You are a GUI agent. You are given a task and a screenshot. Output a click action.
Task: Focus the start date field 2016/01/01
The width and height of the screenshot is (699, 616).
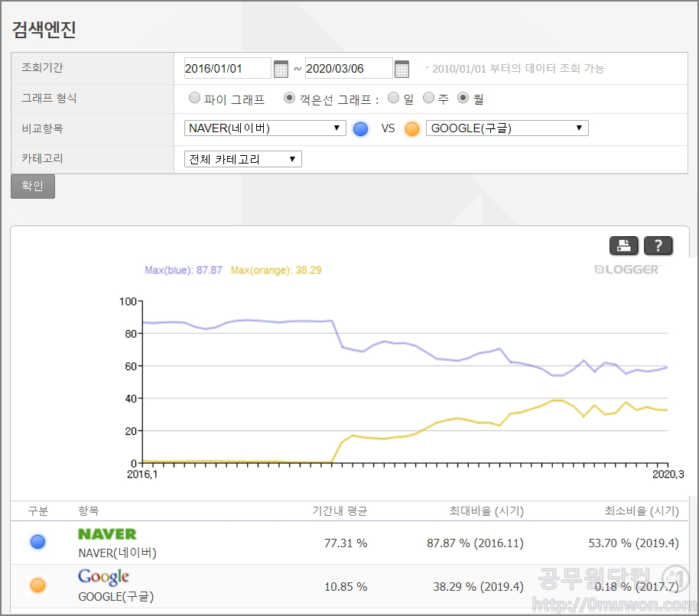(227, 69)
